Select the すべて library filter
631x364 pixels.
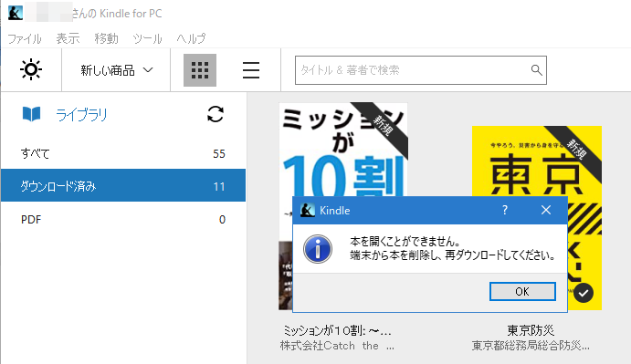click(x=123, y=153)
